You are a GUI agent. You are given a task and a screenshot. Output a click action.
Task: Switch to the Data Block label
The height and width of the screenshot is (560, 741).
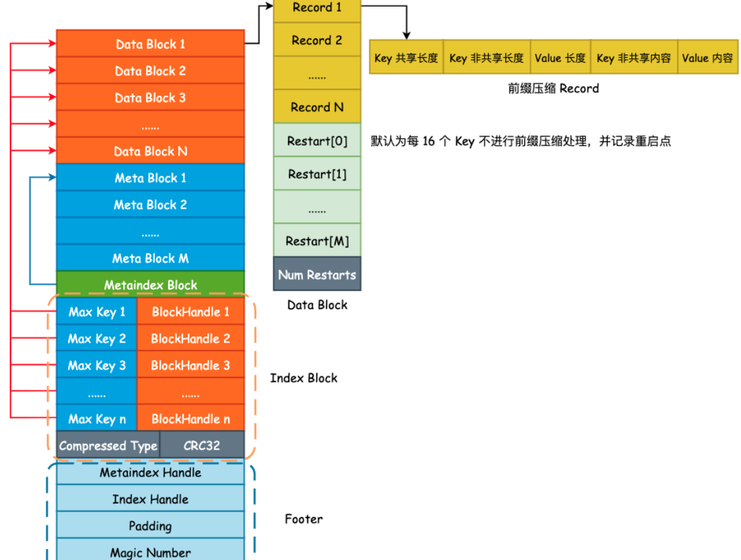coord(316,304)
